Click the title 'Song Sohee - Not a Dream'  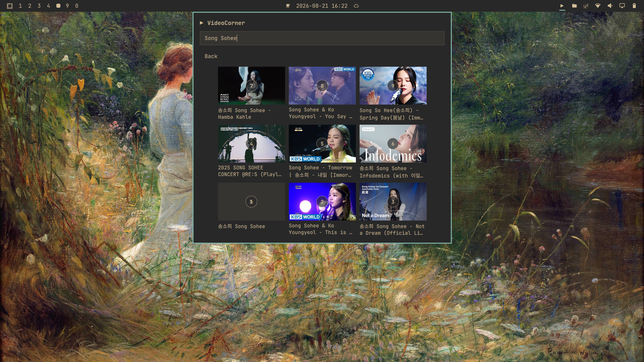click(x=392, y=230)
